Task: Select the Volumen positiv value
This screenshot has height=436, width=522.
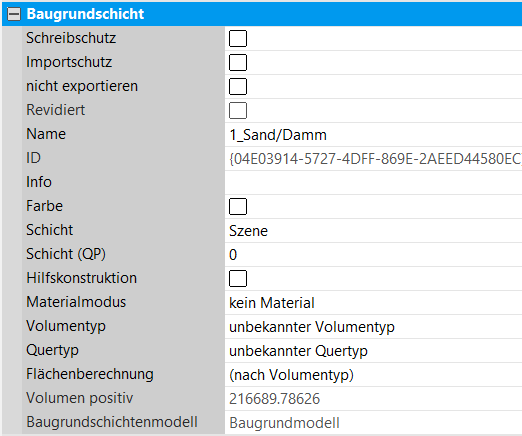Action: click(373, 399)
